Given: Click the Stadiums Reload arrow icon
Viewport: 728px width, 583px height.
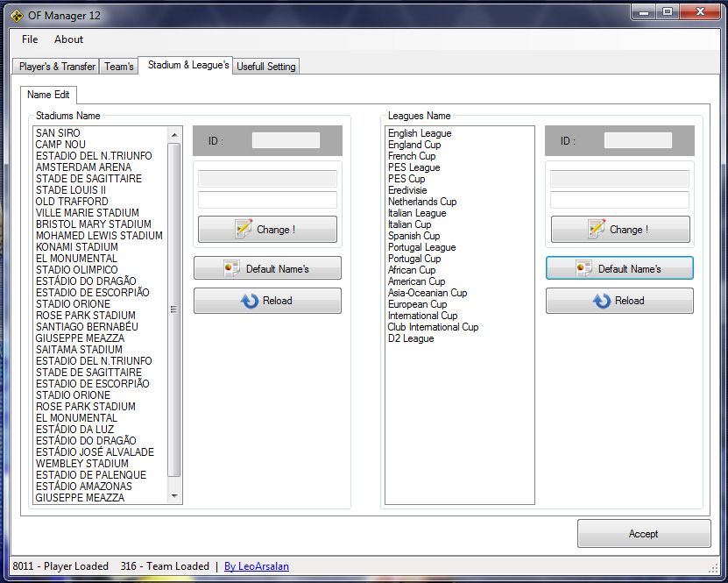Looking at the screenshot, I should pyautogui.click(x=249, y=301).
